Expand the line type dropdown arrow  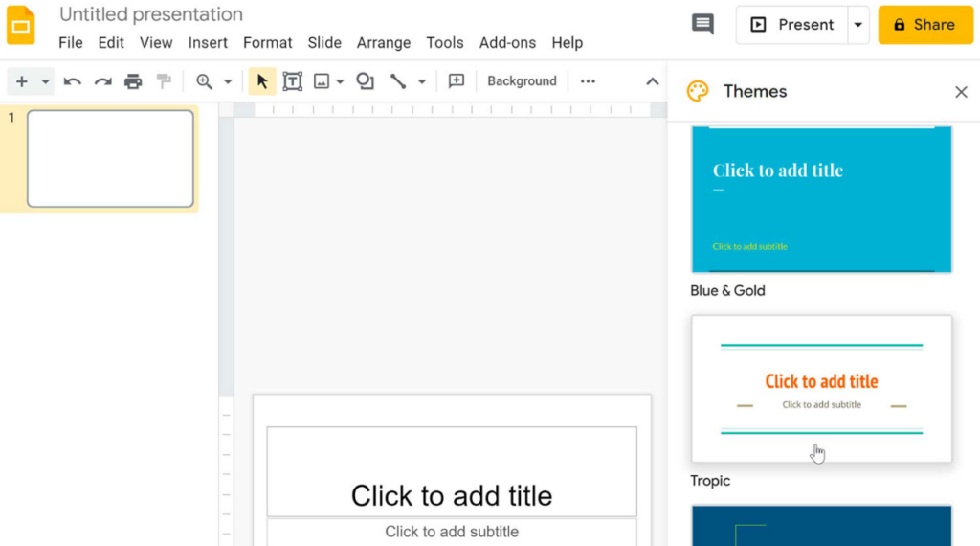pyautogui.click(x=422, y=81)
